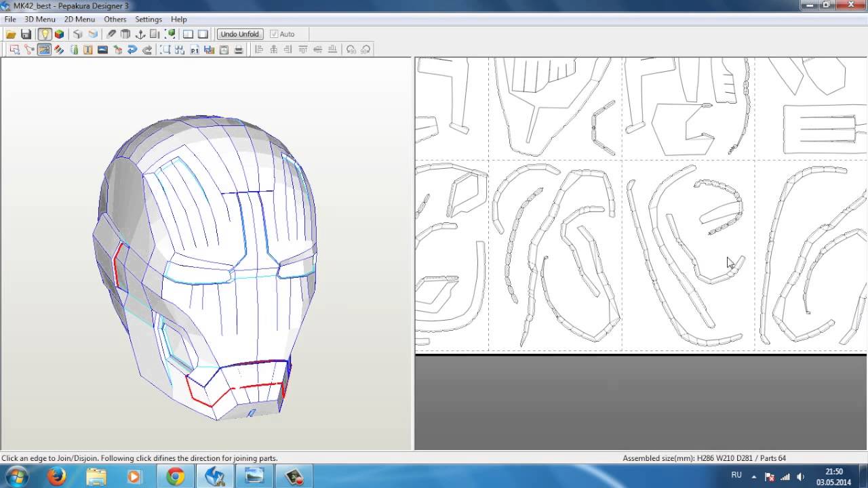Viewport: 868px width, 488px height.
Task: Open the Help menu
Action: tap(179, 20)
